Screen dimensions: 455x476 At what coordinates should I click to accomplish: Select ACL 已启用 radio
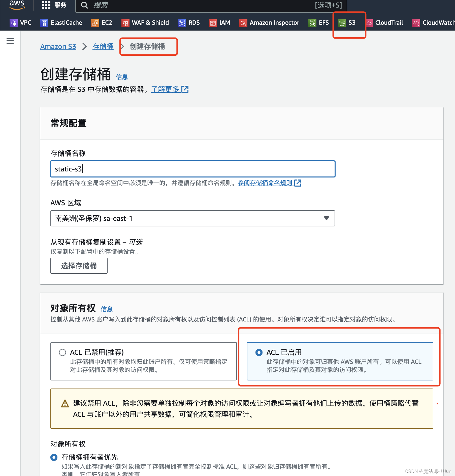coord(259,352)
